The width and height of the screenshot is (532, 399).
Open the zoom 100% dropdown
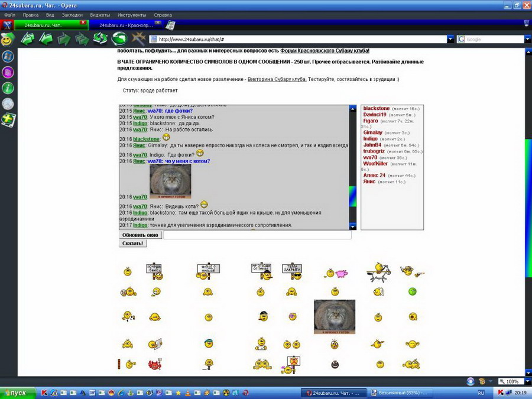click(x=528, y=381)
